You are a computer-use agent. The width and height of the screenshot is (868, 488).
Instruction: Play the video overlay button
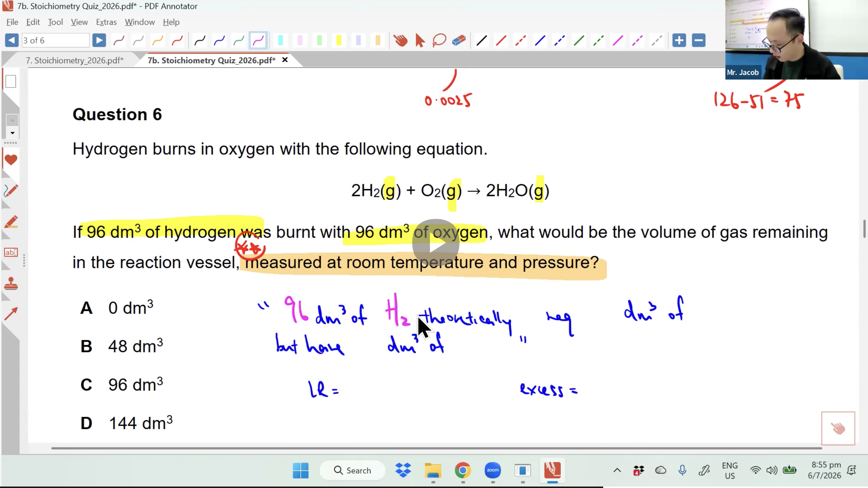tap(436, 243)
